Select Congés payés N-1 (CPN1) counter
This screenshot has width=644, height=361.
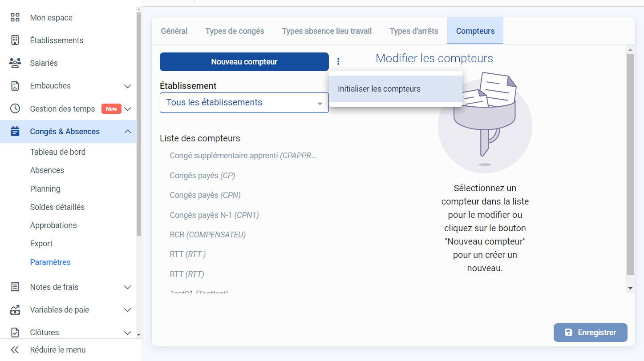point(214,215)
